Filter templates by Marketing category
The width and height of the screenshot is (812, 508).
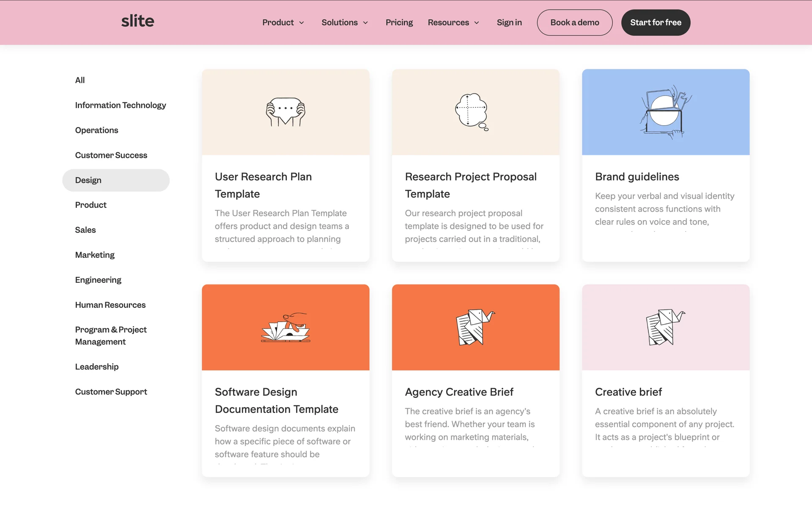click(x=95, y=255)
